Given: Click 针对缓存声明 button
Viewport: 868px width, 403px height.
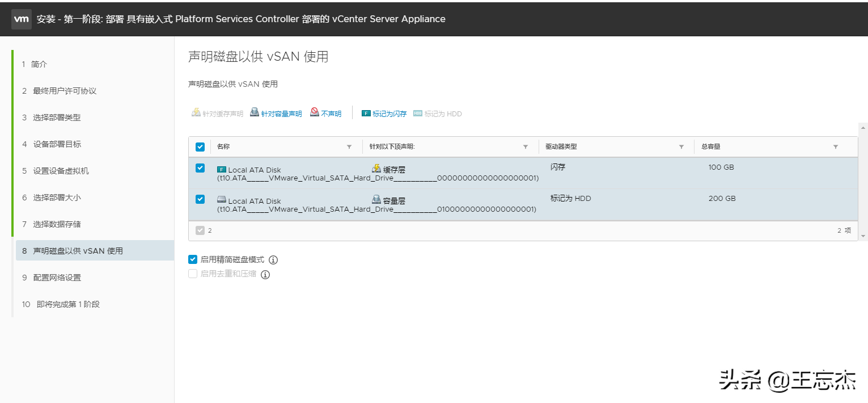Looking at the screenshot, I should [x=217, y=114].
